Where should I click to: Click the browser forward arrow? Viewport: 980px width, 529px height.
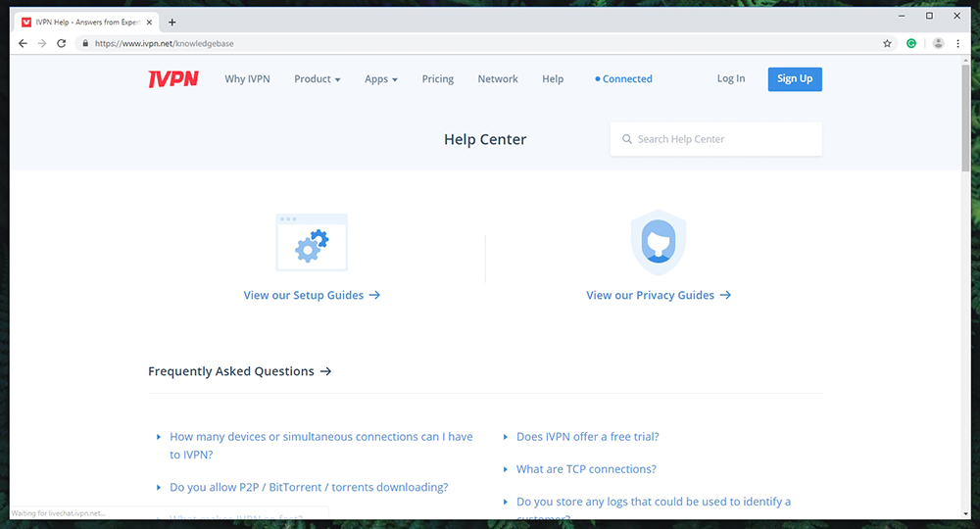42,43
